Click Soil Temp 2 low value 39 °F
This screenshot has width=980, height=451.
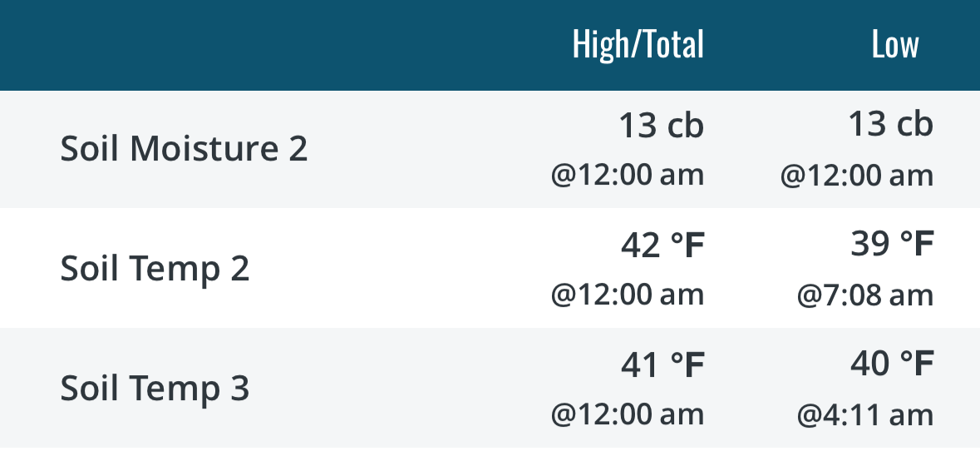point(892,244)
